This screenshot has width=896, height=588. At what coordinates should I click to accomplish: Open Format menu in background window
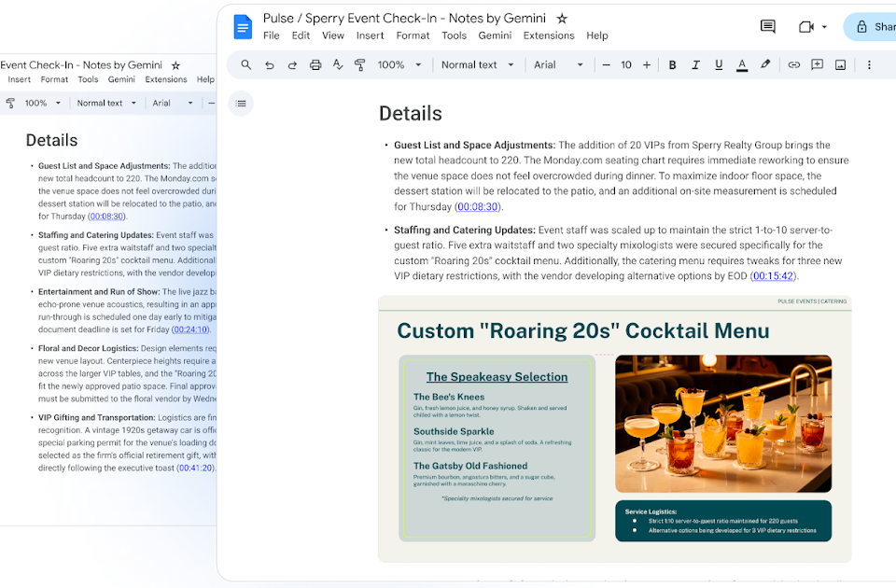[54, 79]
